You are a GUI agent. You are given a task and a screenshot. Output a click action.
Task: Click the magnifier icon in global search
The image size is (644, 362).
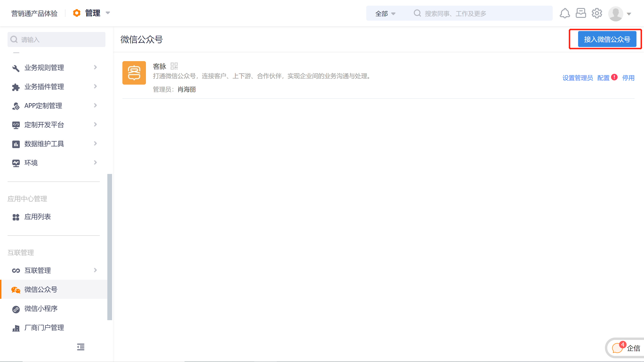pyautogui.click(x=417, y=13)
